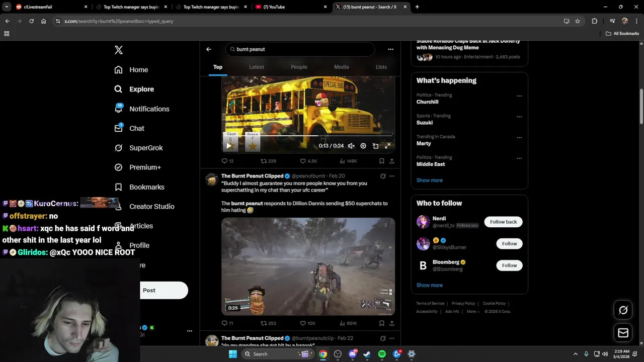Open search options three-dot menu

pos(390,49)
